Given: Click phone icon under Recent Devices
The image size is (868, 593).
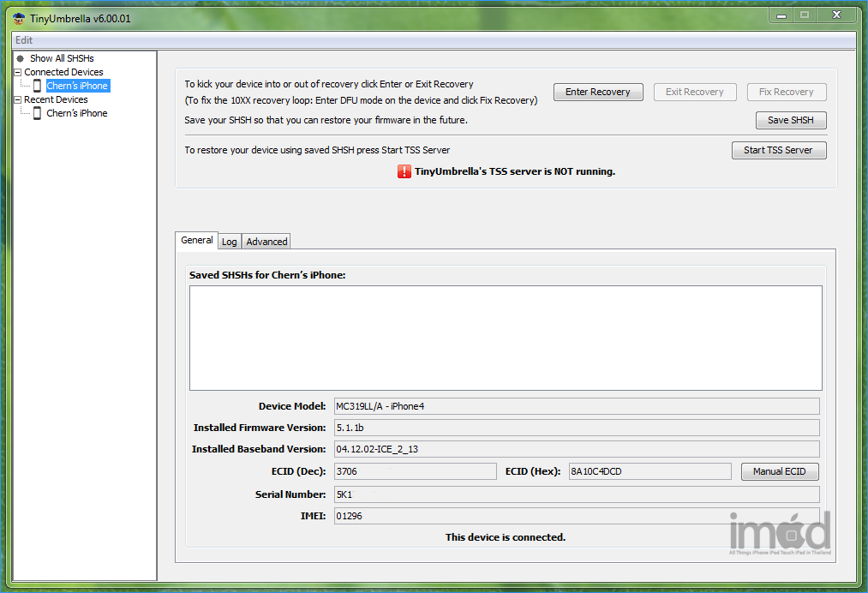Looking at the screenshot, I should coord(37,113).
